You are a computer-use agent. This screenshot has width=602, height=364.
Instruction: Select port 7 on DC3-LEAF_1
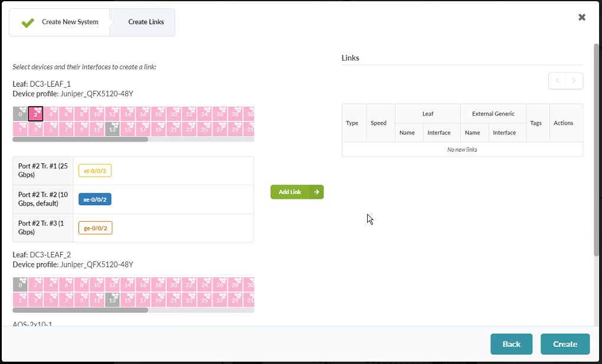pos(66,129)
